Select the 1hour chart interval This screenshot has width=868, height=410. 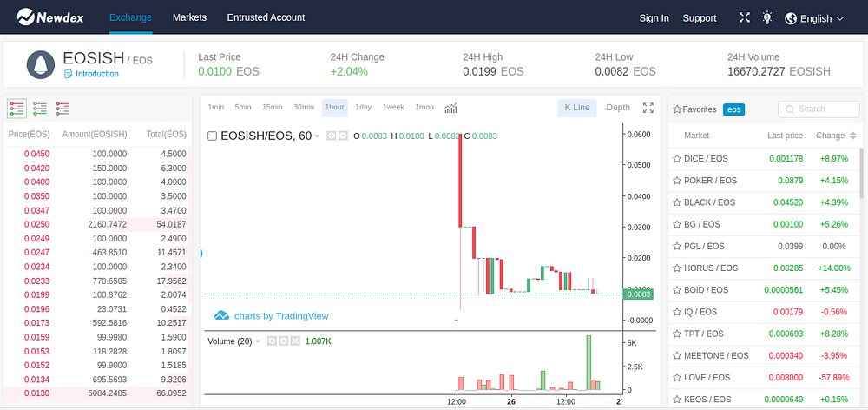[335, 108]
